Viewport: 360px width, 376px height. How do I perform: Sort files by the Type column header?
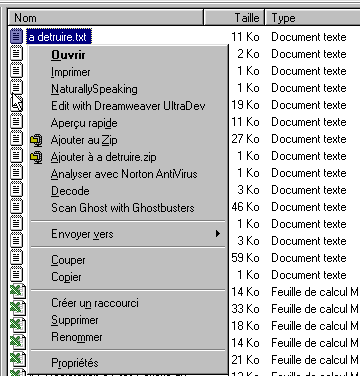point(313,18)
